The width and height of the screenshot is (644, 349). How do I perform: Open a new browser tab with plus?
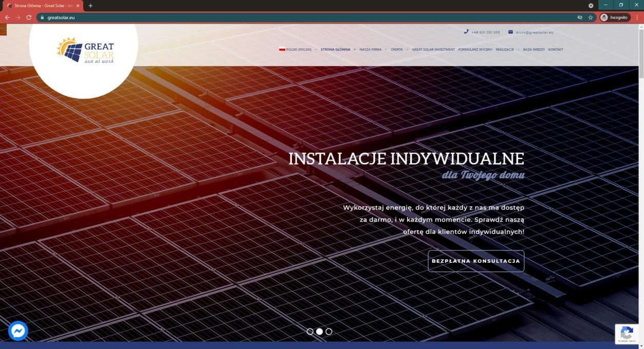90,6
